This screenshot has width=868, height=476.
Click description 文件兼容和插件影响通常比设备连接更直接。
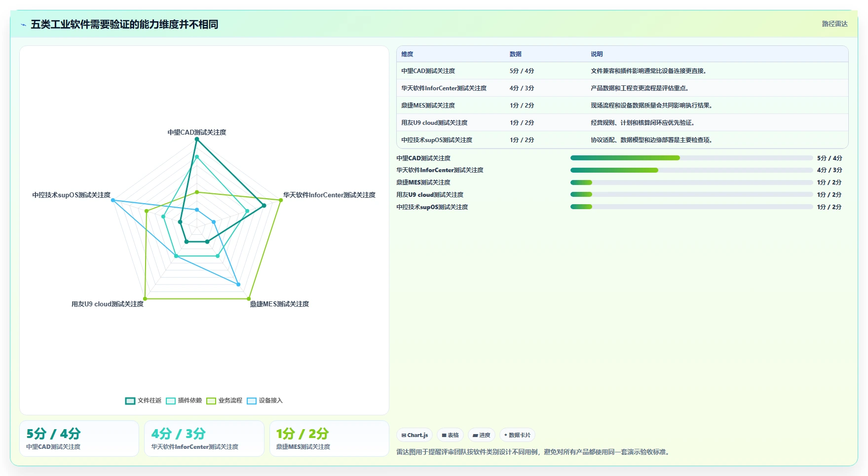pos(650,71)
